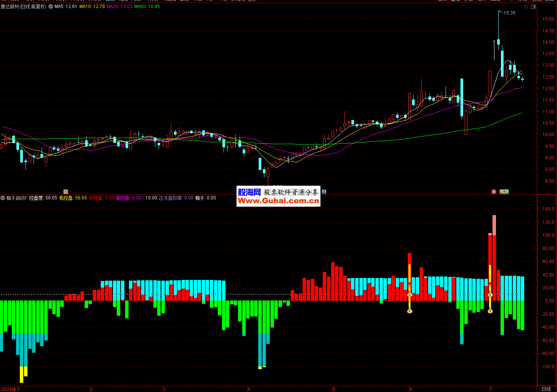Click the 康达新材(日线 前复权) chart title
The image size is (557, 392).
click(24, 6)
